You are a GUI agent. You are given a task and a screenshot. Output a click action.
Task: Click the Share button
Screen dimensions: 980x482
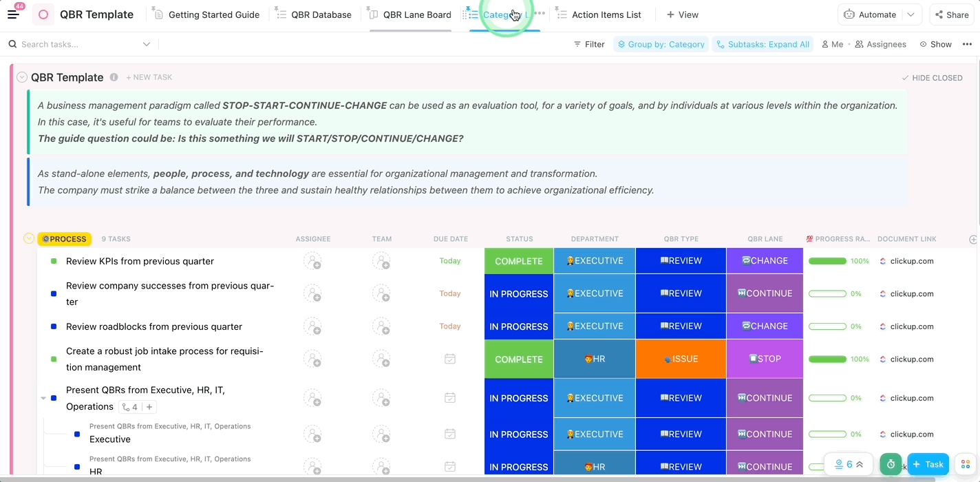pos(951,14)
